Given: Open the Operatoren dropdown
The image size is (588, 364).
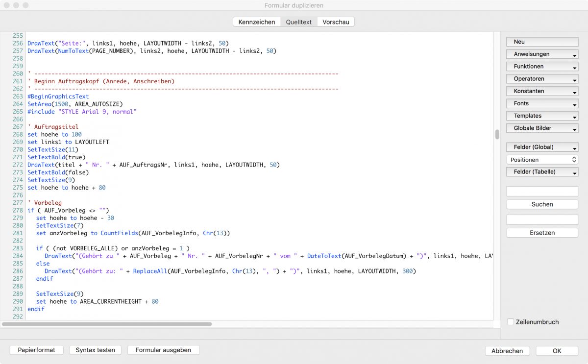Looking at the screenshot, I should [x=542, y=79].
